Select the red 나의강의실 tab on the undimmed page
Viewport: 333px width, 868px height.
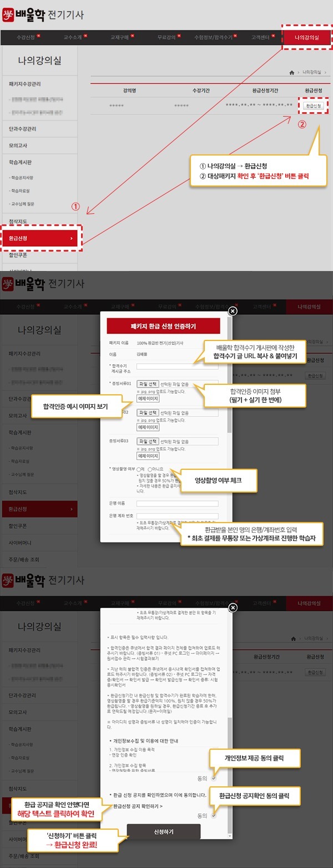point(307,37)
